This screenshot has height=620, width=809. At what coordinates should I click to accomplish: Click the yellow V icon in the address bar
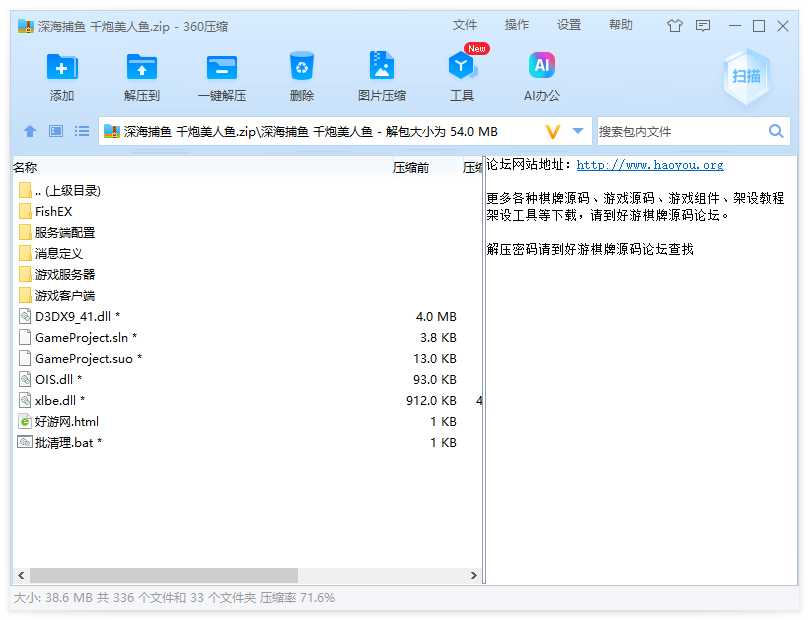coord(553,132)
